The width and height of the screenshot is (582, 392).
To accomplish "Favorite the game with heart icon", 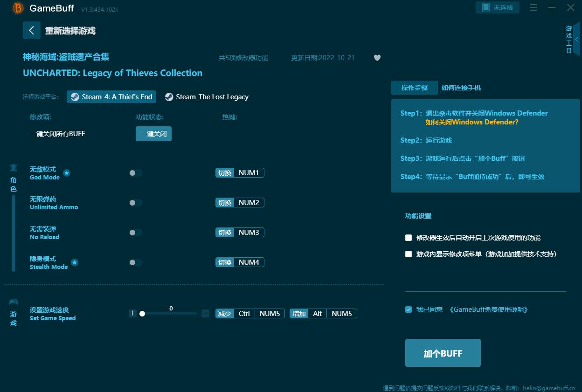I will (377, 58).
